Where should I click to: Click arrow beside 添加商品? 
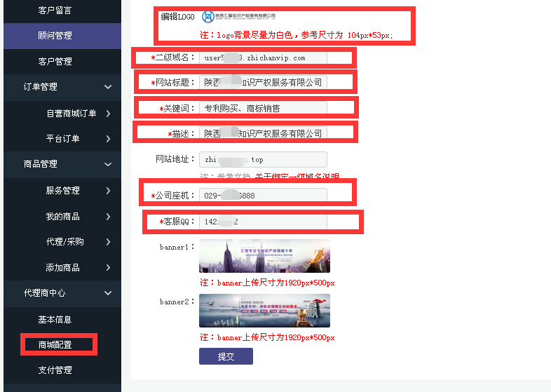(108, 268)
